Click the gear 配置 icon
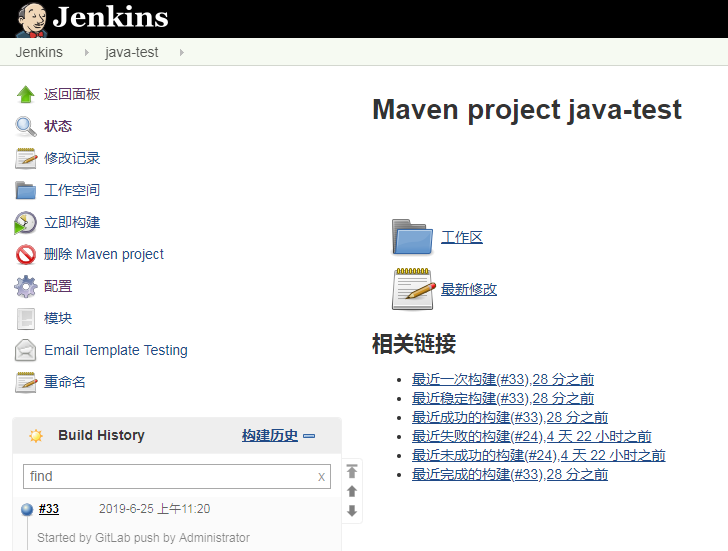Image resolution: width=728 pixels, height=551 pixels. tap(26, 286)
